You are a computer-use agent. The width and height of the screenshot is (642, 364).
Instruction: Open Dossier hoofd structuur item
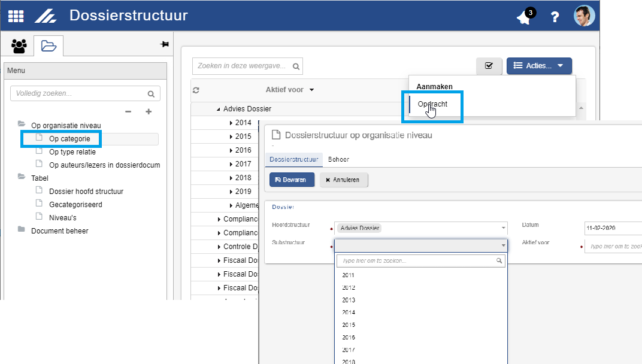pos(86,191)
